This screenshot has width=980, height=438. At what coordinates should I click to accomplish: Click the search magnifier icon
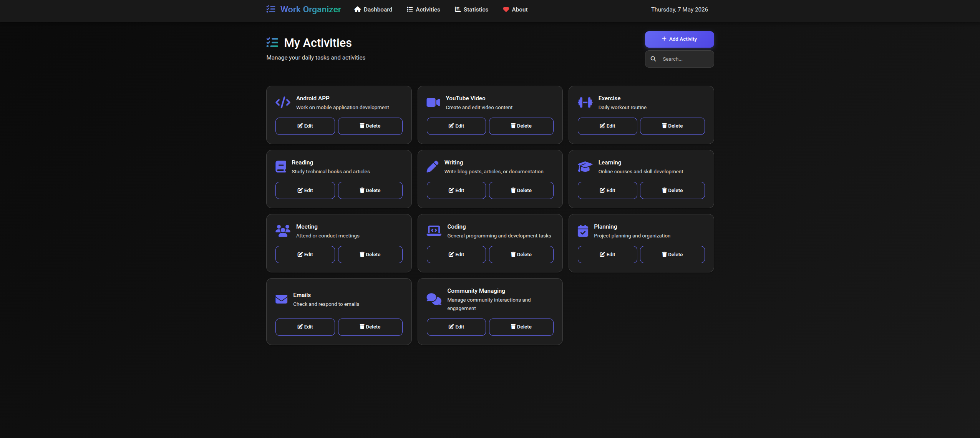pyautogui.click(x=653, y=59)
